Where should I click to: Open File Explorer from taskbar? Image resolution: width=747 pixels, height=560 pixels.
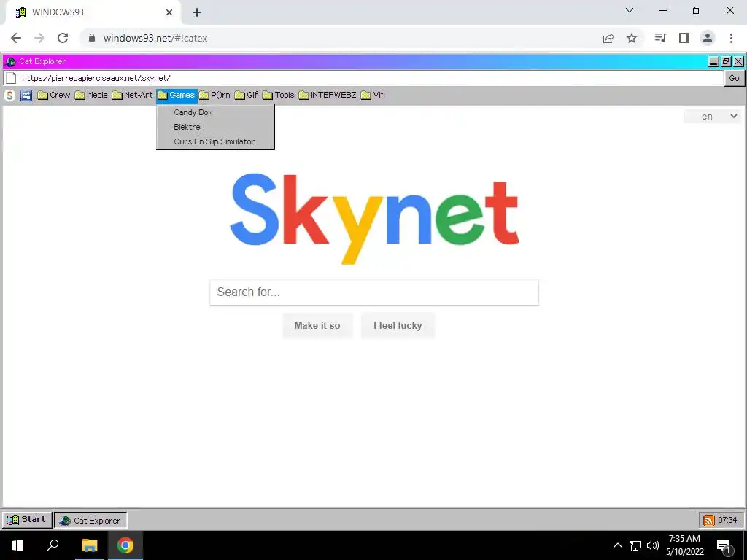(x=89, y=545)
